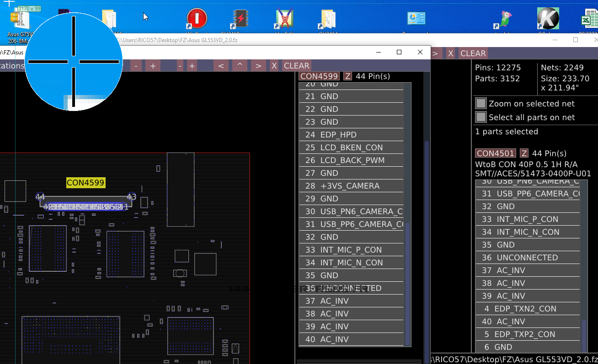
Task: Launch the parrot desktop shortcut
Action: coord(504,19)
